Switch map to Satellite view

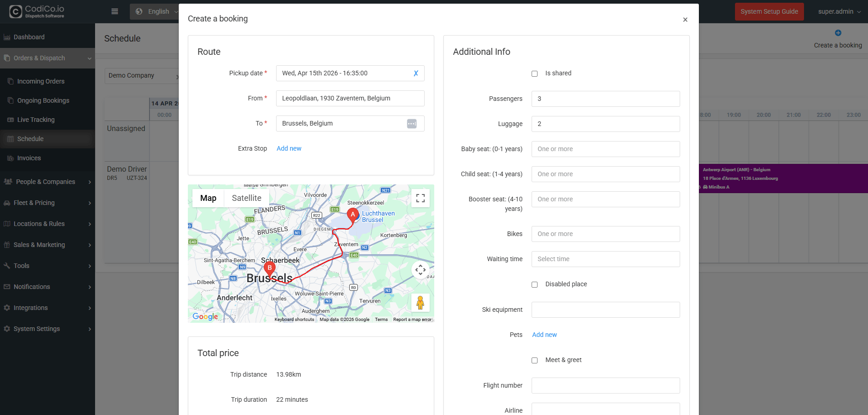click(246, 198)
